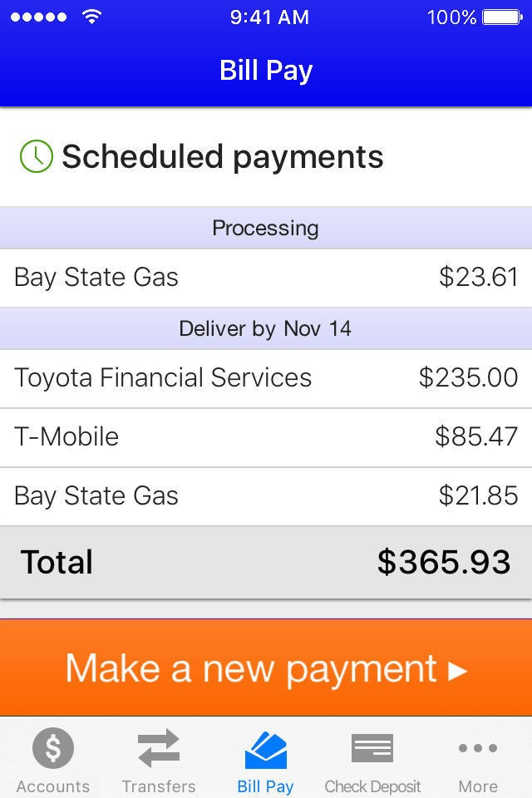The width and height of the screenshot is (532, 798).
Task: Tap the Transfers arrows icon
Action: coord(159,748)
